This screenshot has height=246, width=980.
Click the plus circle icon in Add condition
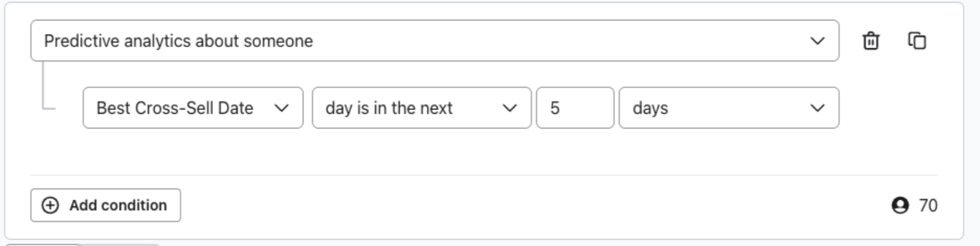click(x=50, y=205)
